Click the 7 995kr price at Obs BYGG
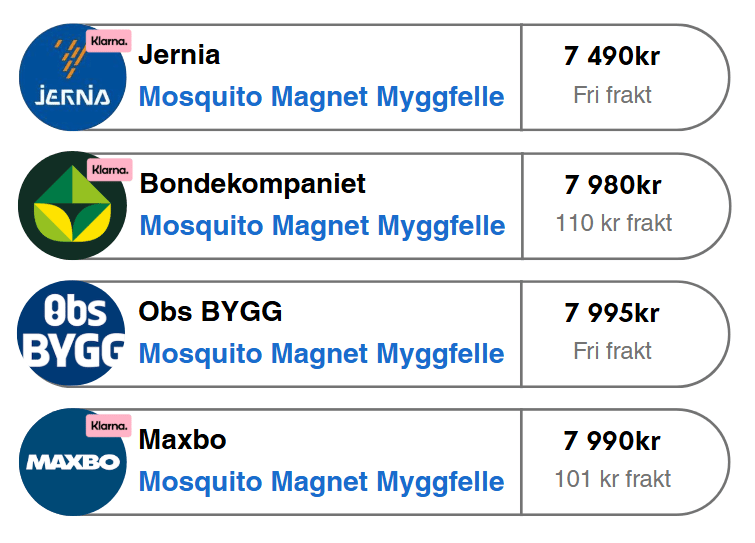 point(612,313)
